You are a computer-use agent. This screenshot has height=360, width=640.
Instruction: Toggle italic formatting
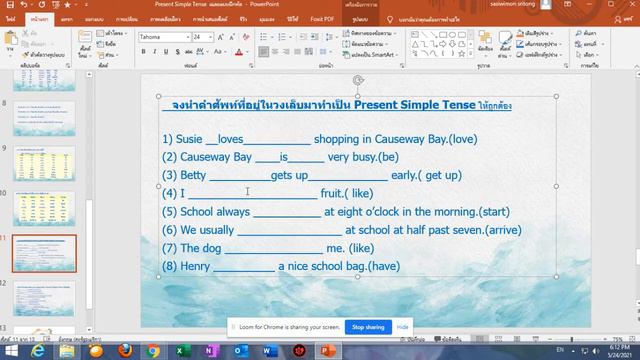(154, 52)
